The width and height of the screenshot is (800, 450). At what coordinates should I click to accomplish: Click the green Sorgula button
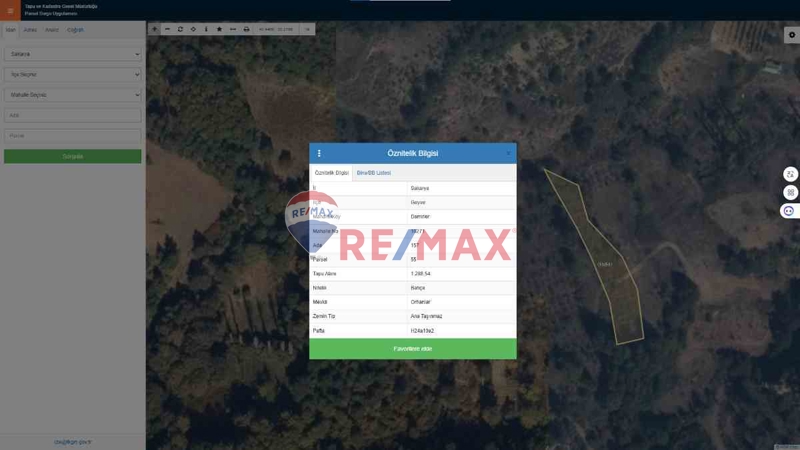point(72,156)
